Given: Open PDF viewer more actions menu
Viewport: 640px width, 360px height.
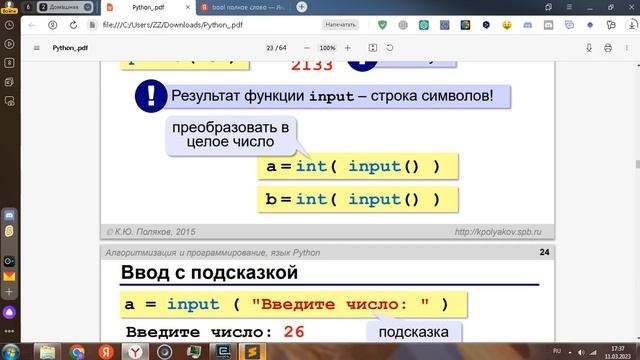Looking at the screenshot, I should tap(627, 48).
